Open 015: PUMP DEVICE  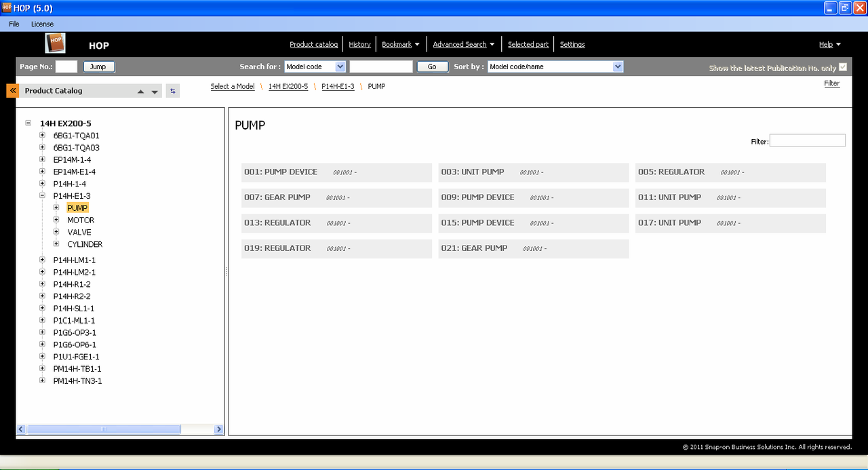[534, 223]
